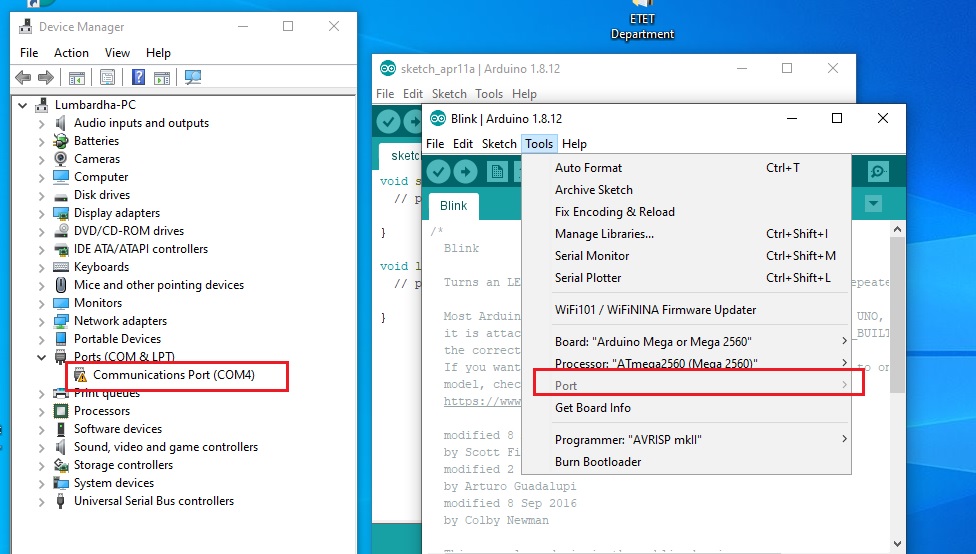Expand the Disk drives node
The width and height of the screenshot is (976, 554).
pyautogui.click(x=41, y=195)
